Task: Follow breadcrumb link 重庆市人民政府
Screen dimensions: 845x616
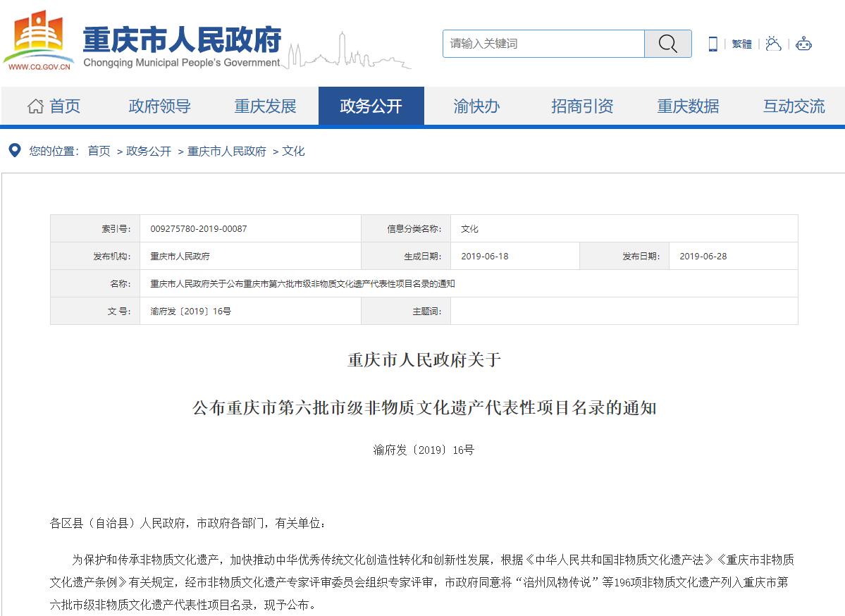Action: pyautogui.click(x=227, y=151)
